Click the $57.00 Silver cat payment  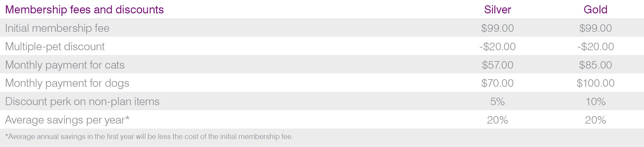click(497, 65)
